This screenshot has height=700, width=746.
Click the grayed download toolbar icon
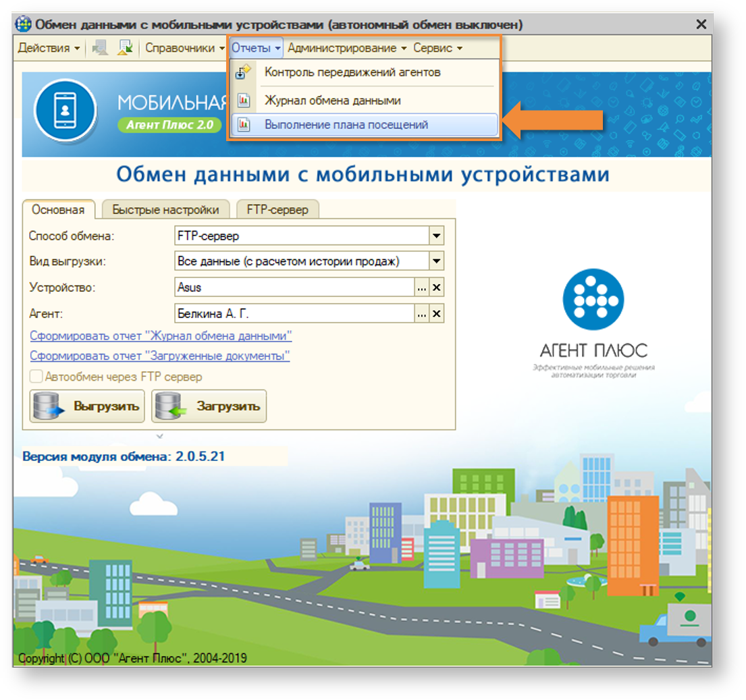click(x=100, y=47)
